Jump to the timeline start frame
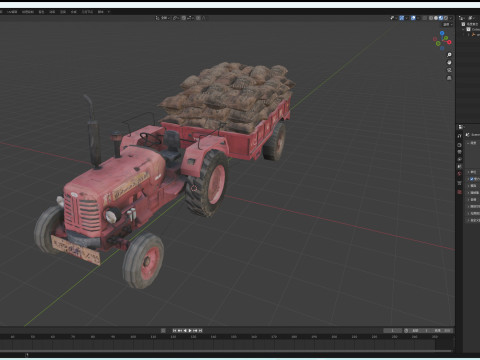Viewport: 480px width, 360px height. point(175,331)
